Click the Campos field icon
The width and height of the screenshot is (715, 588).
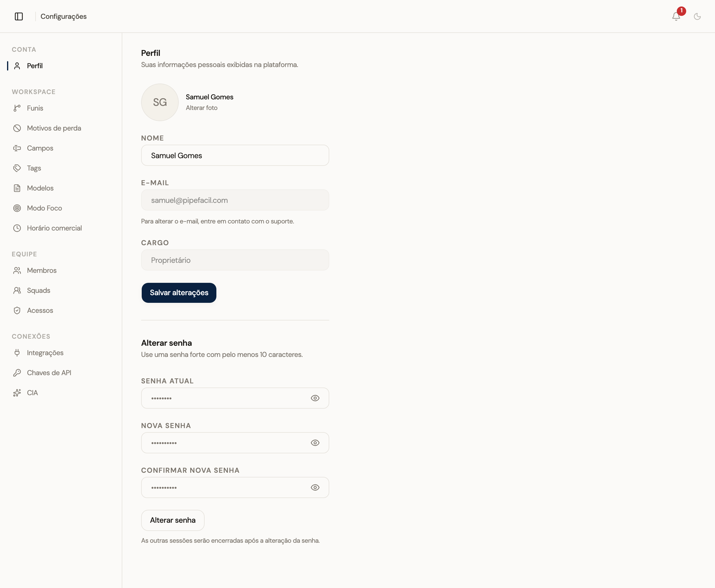[x=17, y=148]
